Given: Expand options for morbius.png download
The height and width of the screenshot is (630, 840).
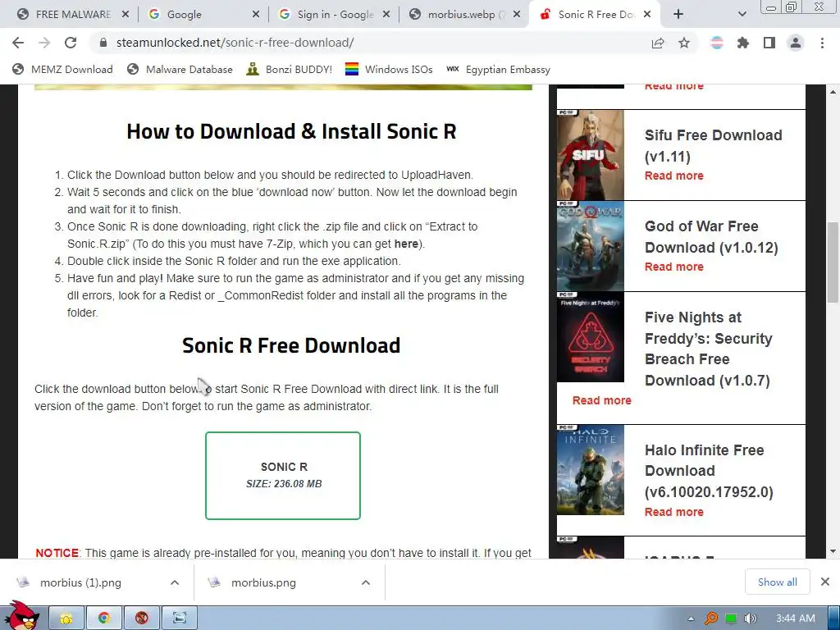Looking at the screenshot, I should [366, 582].
